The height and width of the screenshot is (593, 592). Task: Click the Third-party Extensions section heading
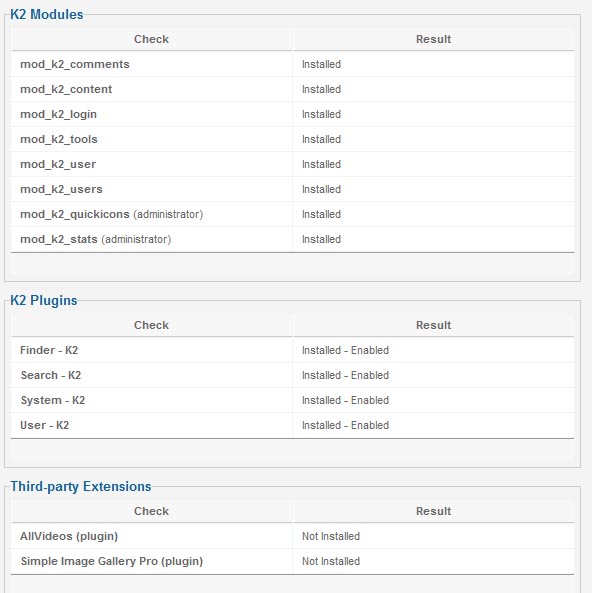coord(81,486)
